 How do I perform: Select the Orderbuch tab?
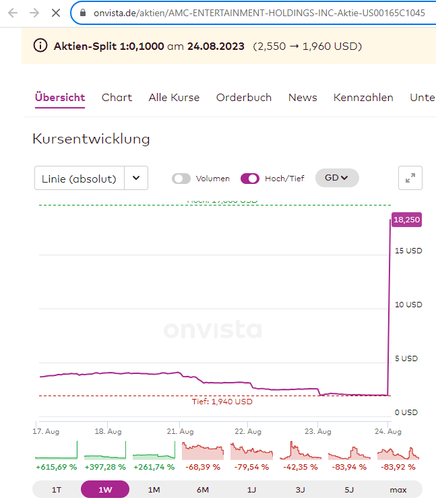pyautogui.click(x=244, y=98)
